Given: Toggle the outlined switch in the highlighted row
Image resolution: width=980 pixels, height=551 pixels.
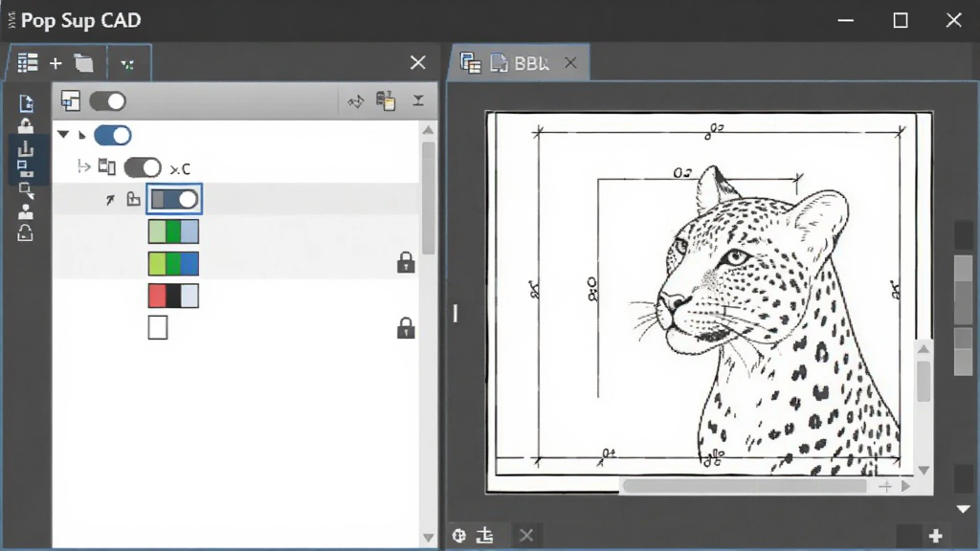Looking at the screenshot, I should pos(174,199).
